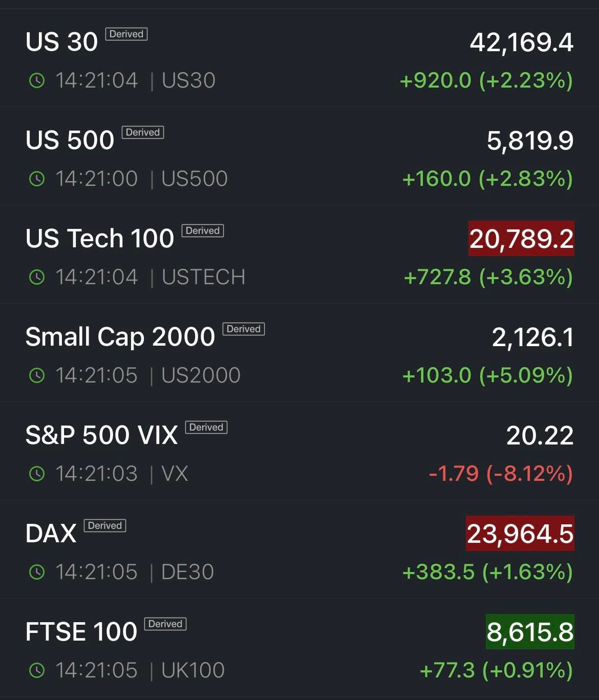Open the US 500 index name
599x700 pixels.
pyautogui.click(x=70, y=140)
